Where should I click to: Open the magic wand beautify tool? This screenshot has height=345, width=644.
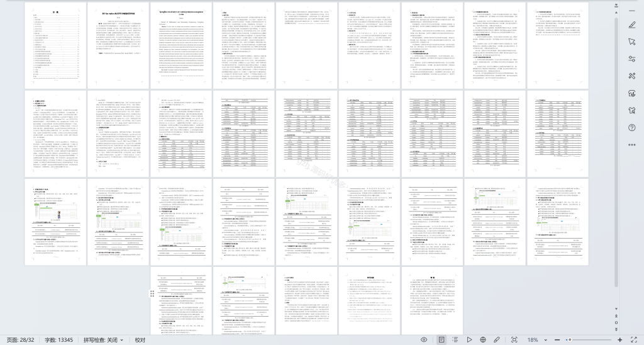pos(631,76)
